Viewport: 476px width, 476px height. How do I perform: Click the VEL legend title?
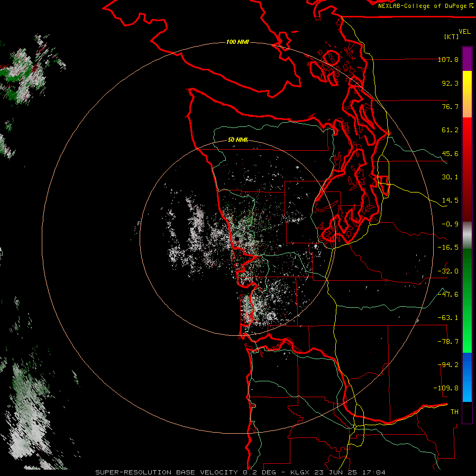point(464,31)
